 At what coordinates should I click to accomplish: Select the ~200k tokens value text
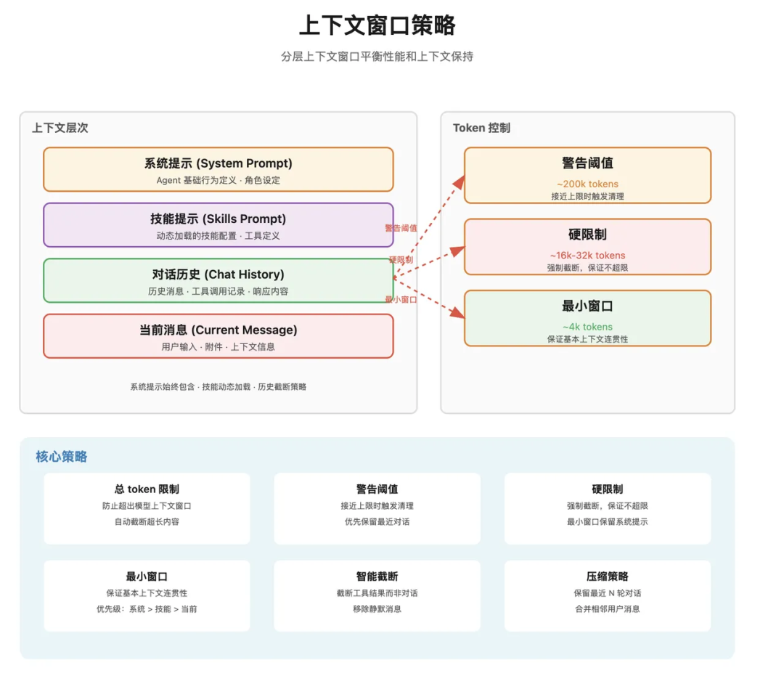(x=587, y=184)
